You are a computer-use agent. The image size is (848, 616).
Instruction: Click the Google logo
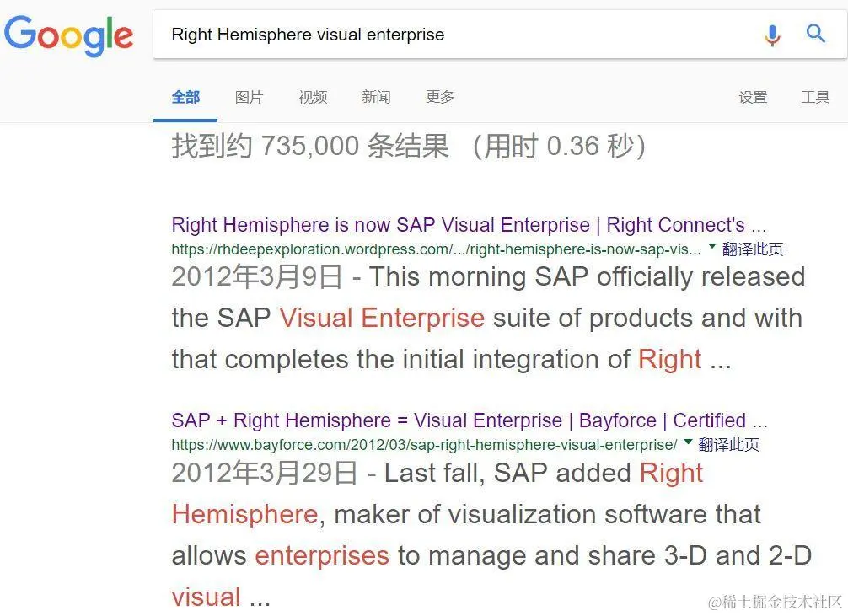tap(68, 35)
